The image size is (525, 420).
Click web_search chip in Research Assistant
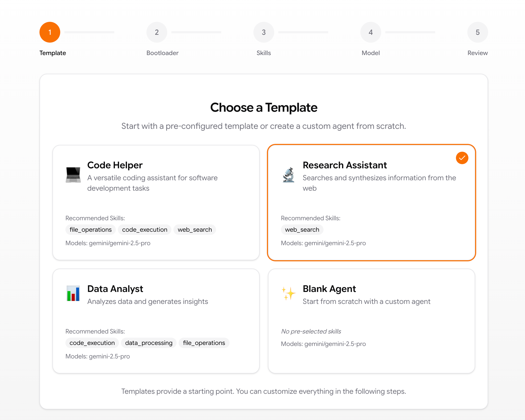click(302, 230)
